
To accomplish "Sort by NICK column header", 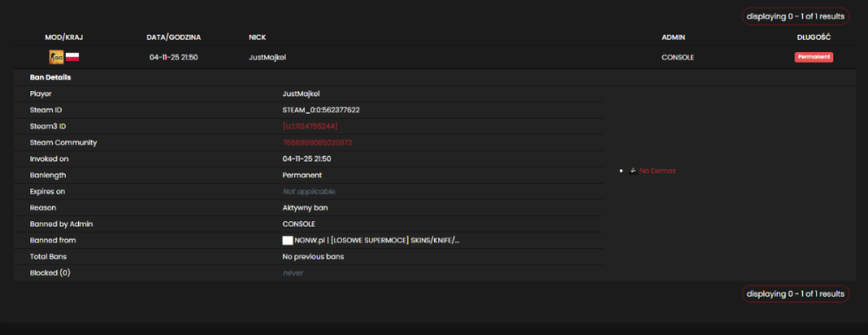I will tap(258, 37).
